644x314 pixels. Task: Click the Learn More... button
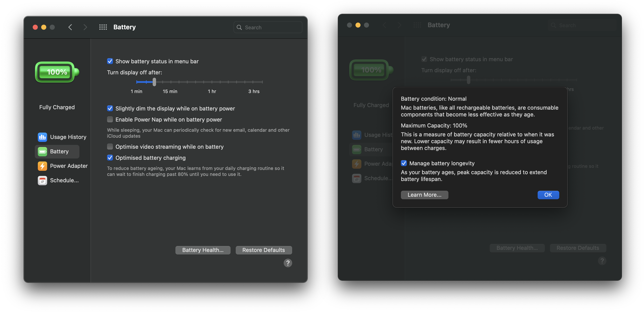tap(424, 195)
